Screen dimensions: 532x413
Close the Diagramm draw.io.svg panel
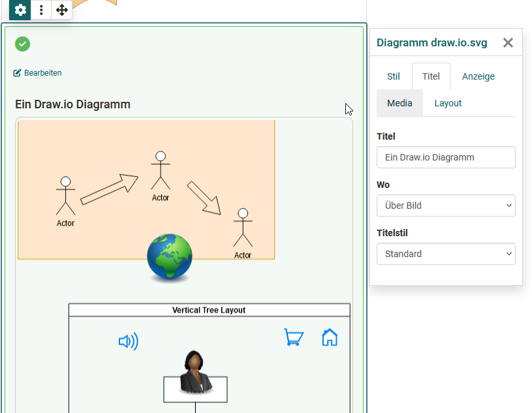click(x=508, y=42)
